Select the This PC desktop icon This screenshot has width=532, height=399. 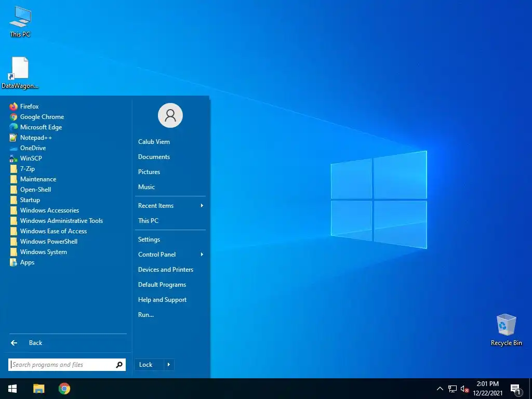coord(20,22)
